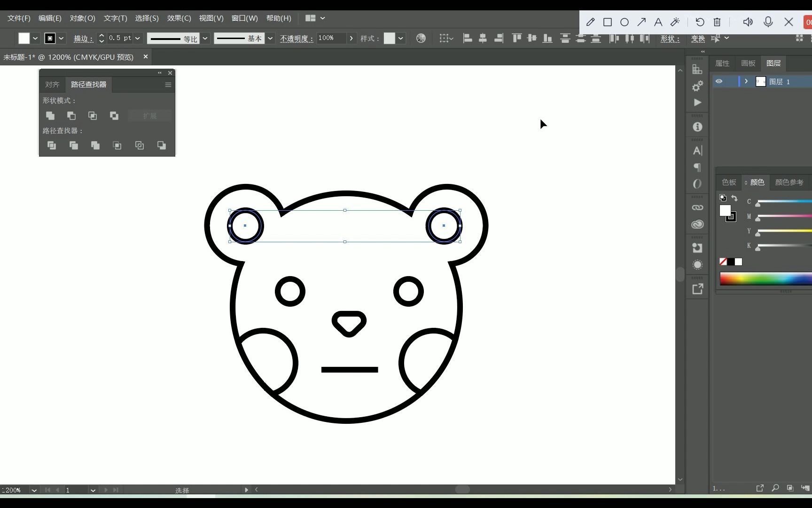Click the 扩展 button in Pathfinder
The image size is (812, 508).
[x=149, y=116]
